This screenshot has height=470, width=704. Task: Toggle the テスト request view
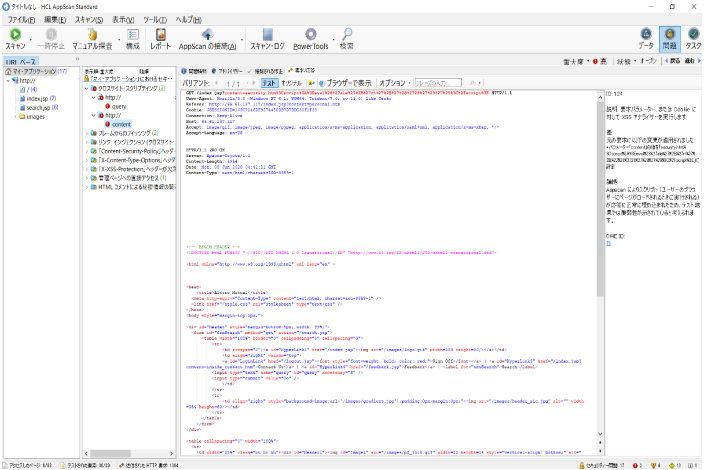(x=269, y=83)
